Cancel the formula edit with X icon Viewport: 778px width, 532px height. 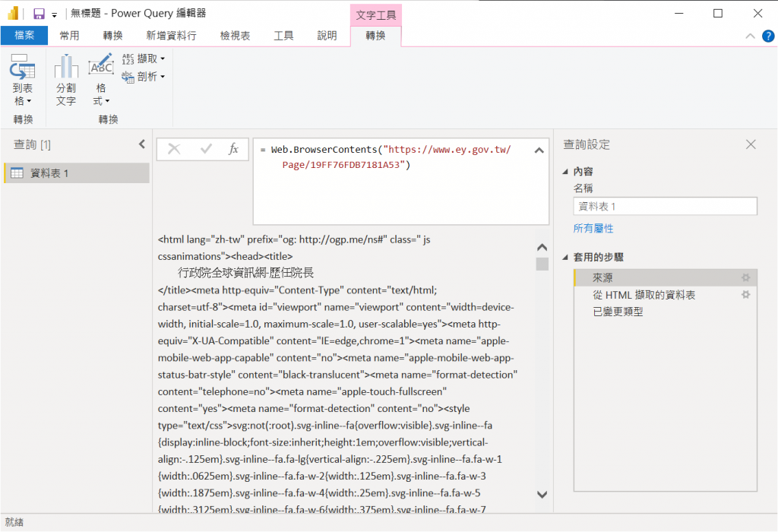174,148
